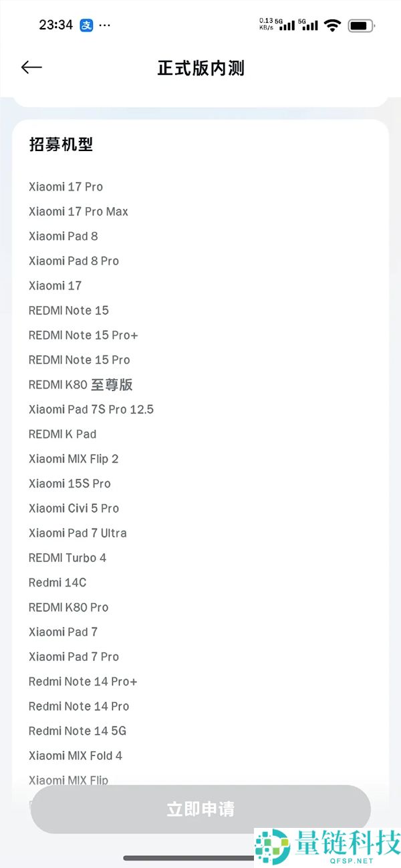Tap Xiaomi Civi 5 Pro entry
Screen dimensions: 401x868
click(x=74, y=509)
